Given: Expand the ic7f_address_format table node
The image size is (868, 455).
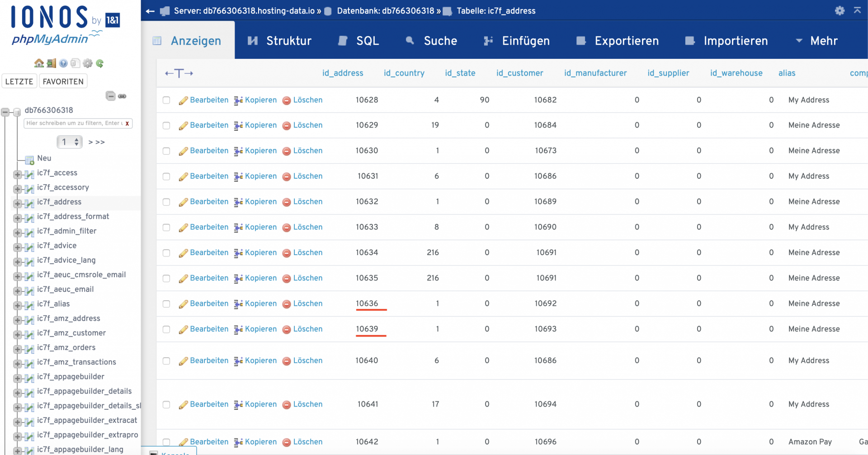Looking at the screenshot, I should 17,218.
